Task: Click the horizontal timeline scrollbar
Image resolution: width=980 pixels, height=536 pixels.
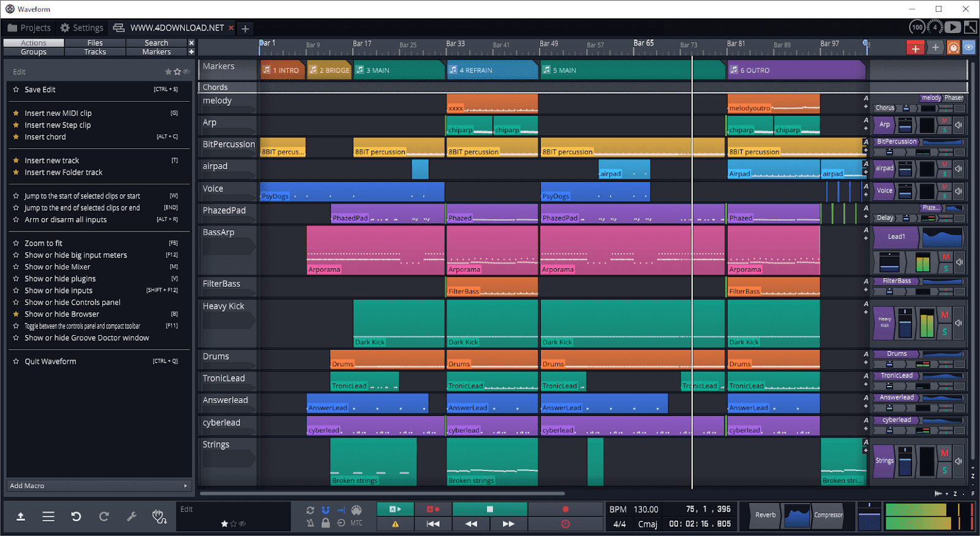Action: tap(382, 493)
